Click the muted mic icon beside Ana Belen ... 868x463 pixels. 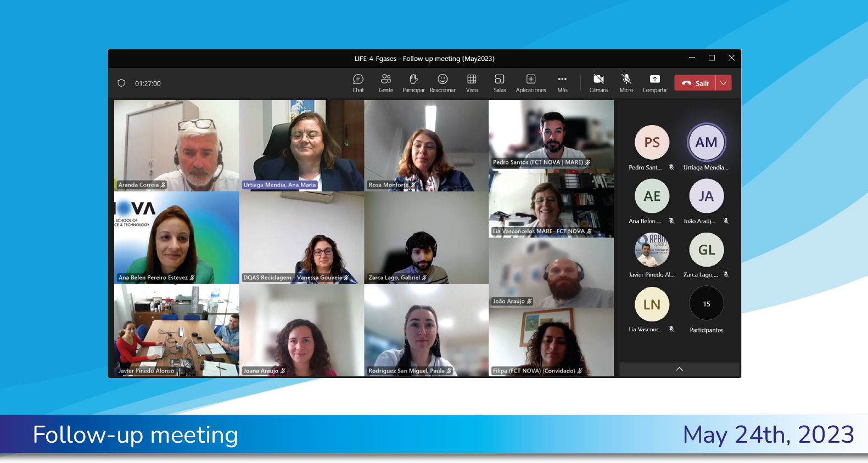point(671,221)
